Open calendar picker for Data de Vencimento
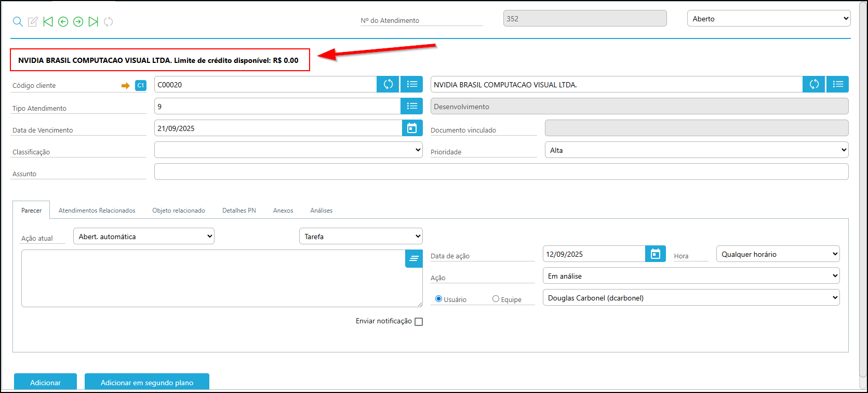Screen dimensions: 868x393 (412, 128)
